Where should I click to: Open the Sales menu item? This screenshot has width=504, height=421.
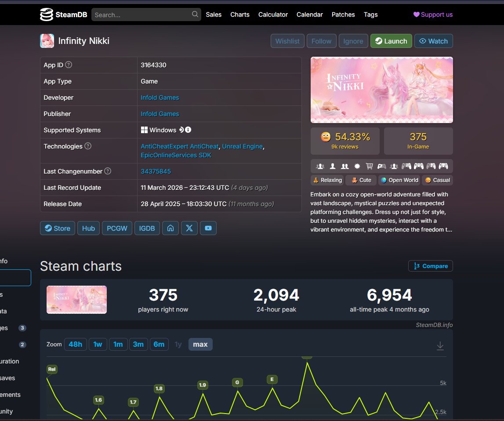pyautogui.click(x=214, y=15)
